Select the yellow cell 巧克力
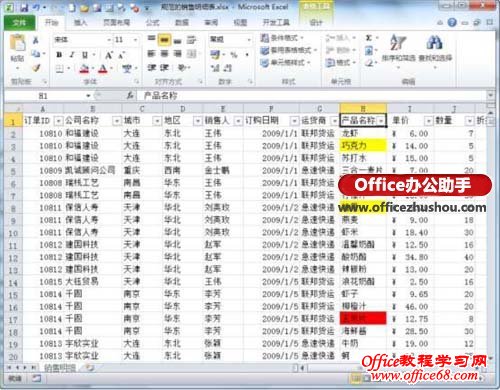This screenshot has height=390, width=500. click(x=363, y=146)
